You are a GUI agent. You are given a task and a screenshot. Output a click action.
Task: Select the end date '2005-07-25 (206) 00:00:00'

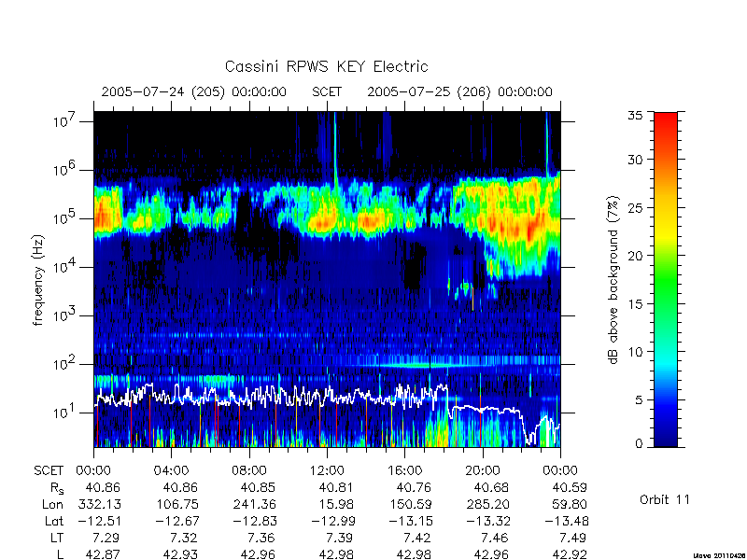[459, 91]
